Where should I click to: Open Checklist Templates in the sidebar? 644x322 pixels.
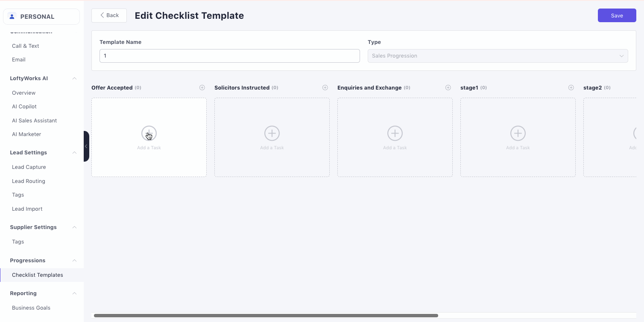38,275
